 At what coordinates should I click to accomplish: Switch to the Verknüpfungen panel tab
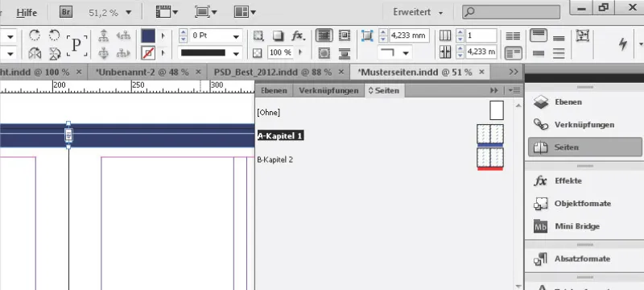328,90
